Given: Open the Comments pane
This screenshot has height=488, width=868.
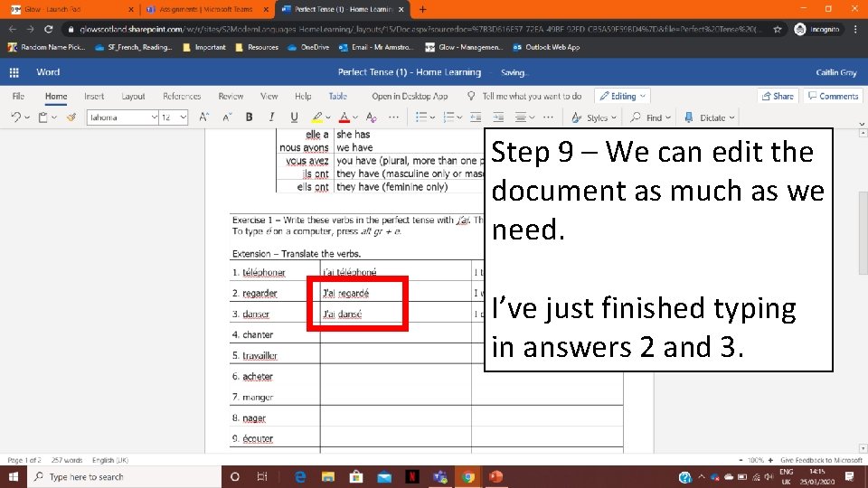Looking at the screenshot, I should point(833,96).
